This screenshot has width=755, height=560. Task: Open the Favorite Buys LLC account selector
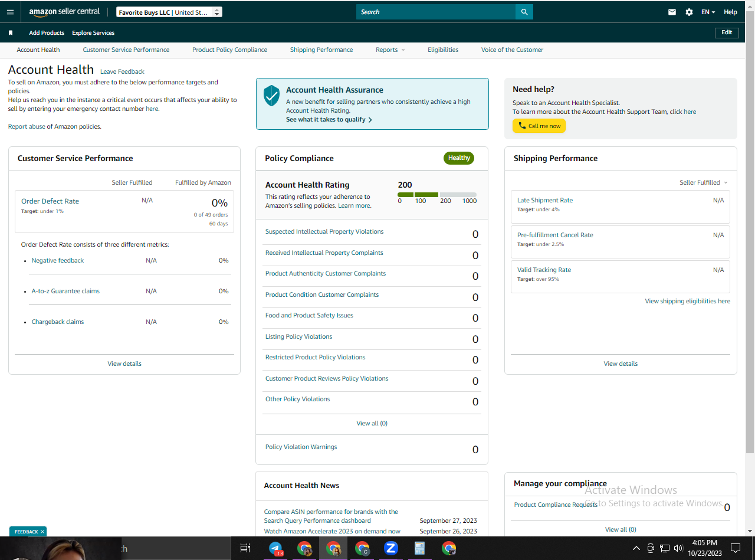[x=169, y=12]
